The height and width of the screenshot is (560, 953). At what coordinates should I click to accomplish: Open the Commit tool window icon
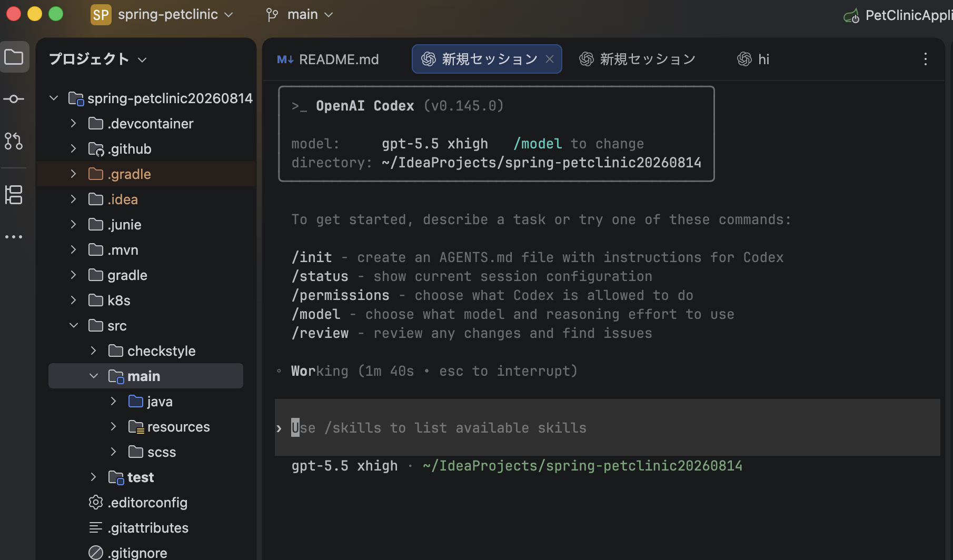tap(14, 99)
